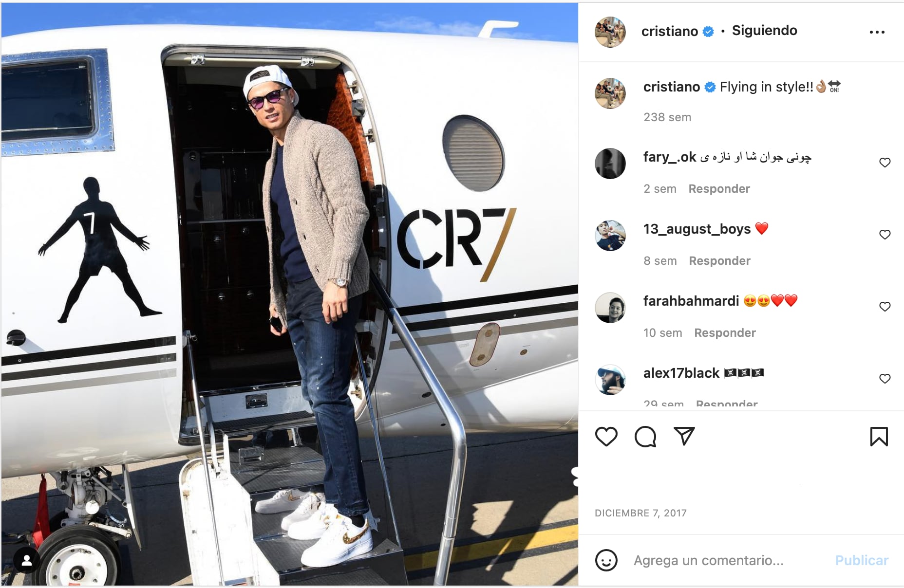Like 13_august_boys' comment
904x588 pixels.
click(x=885, y=235)
